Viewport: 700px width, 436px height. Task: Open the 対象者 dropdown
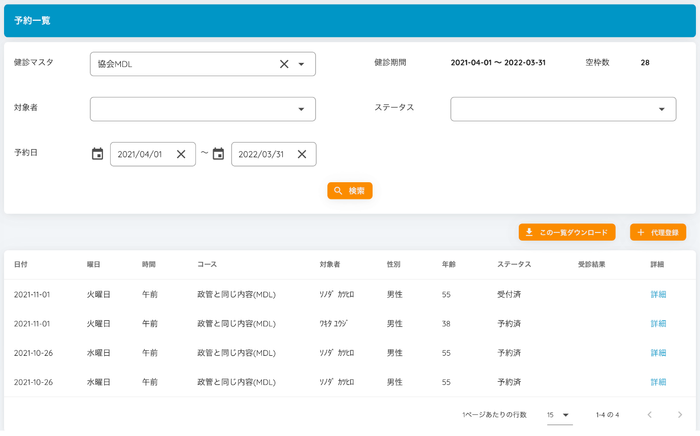point(202,109)
